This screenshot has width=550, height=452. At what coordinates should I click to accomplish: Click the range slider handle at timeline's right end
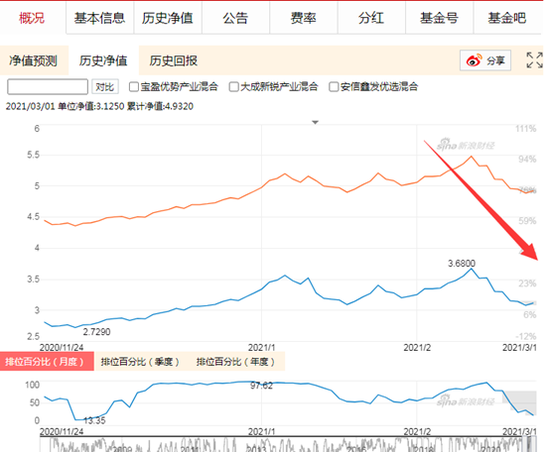(533, 445)
